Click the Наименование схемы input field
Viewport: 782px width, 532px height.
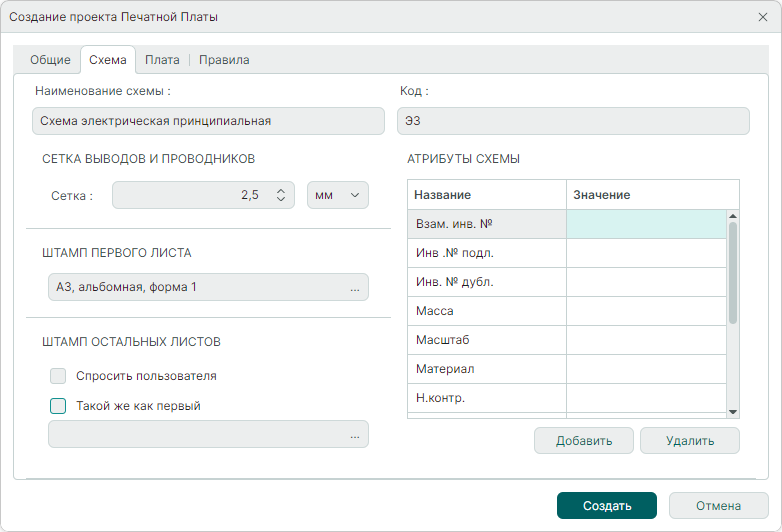click(207, 122)
